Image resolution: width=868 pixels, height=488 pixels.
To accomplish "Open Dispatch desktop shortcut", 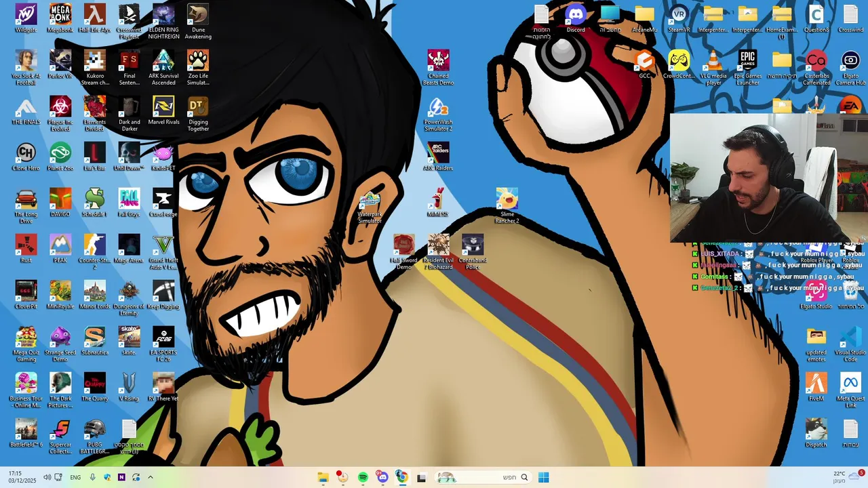I will (x=816, y=433).
